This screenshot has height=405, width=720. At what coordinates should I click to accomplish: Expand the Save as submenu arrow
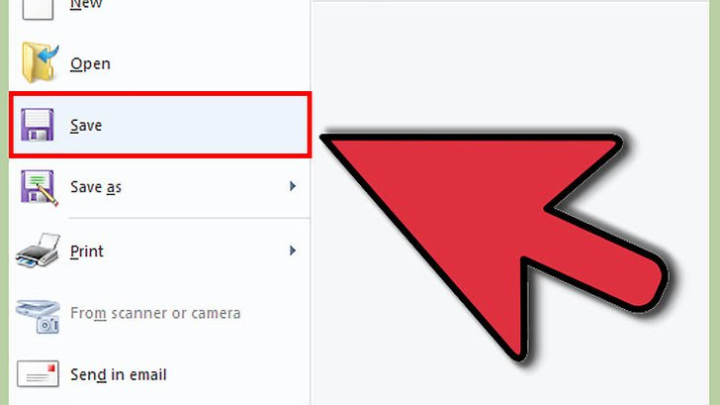coord(292,186)
